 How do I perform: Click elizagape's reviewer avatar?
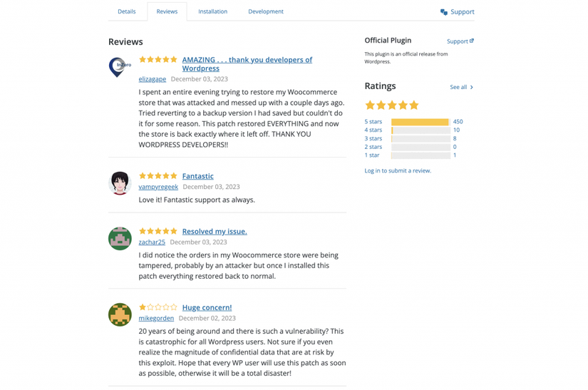(x=120, y=67)
